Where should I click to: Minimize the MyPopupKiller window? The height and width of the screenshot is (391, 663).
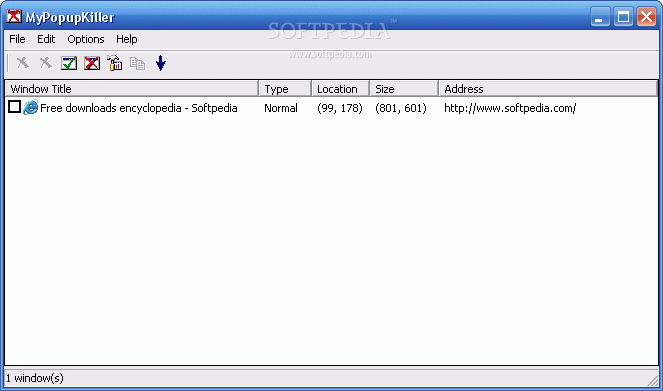tap(600, 17)
